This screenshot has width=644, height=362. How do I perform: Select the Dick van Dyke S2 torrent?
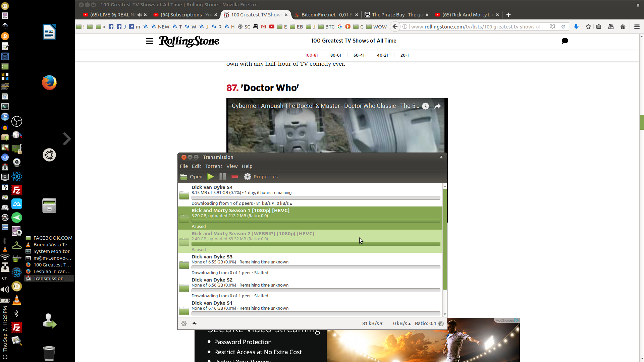[x=310, y=287]
